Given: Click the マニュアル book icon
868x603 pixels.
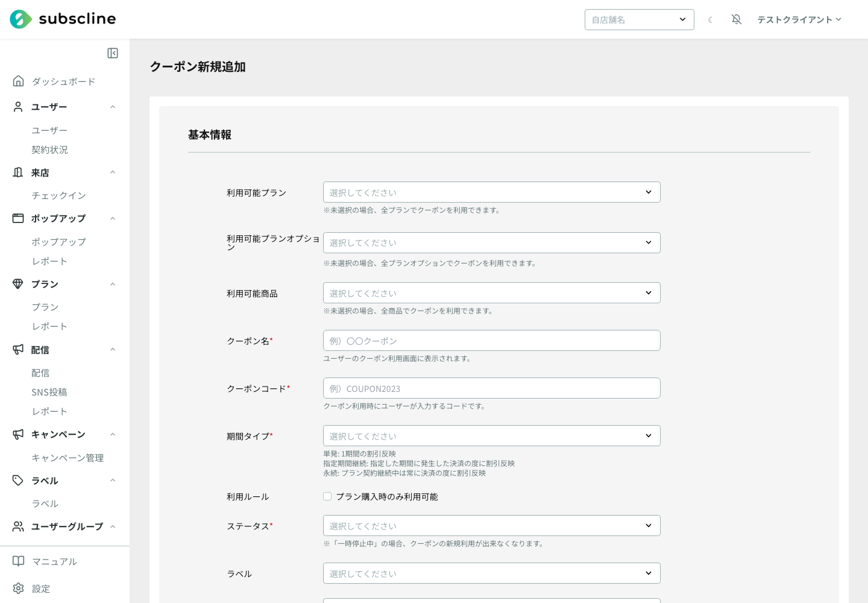Looking at the screenshot, I should pyautogui.click(x=19, y=561).
